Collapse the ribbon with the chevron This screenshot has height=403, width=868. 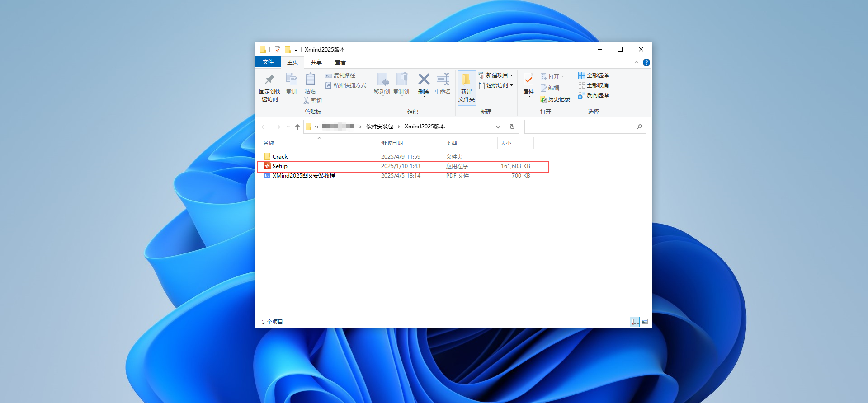[x=637, y=62]
